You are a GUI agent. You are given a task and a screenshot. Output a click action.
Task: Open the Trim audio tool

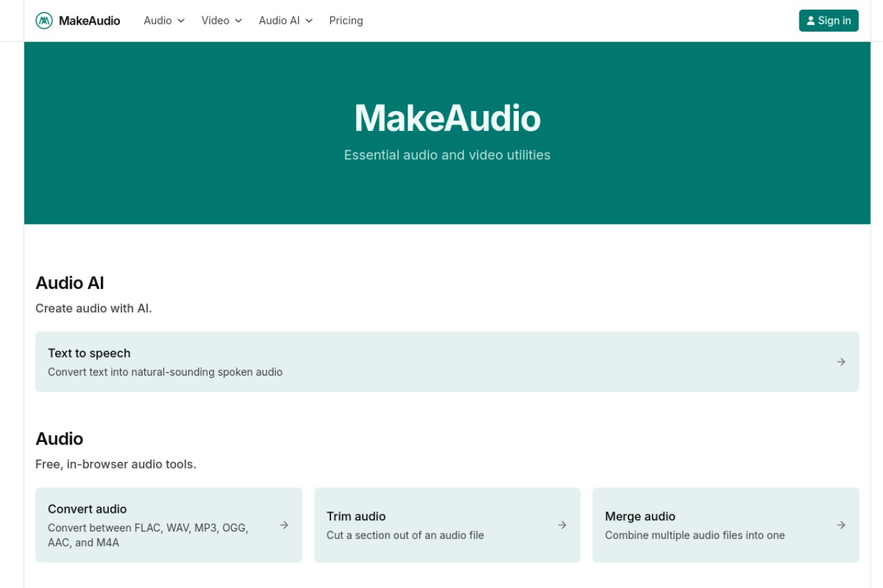pos(447,525)
